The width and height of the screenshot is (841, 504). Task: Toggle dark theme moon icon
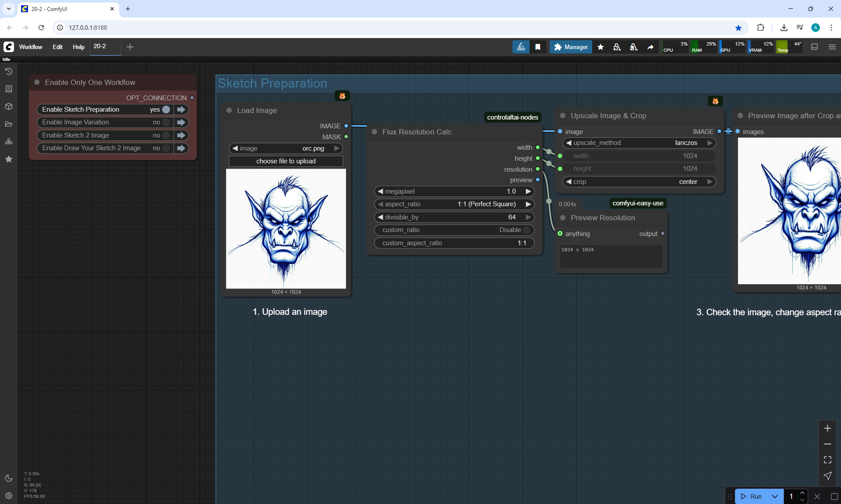(8, 478)
